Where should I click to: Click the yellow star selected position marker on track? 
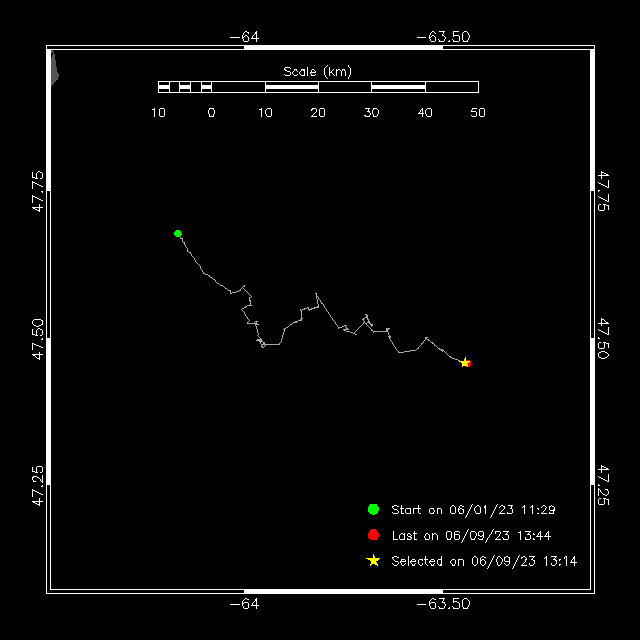coord(464,362)
